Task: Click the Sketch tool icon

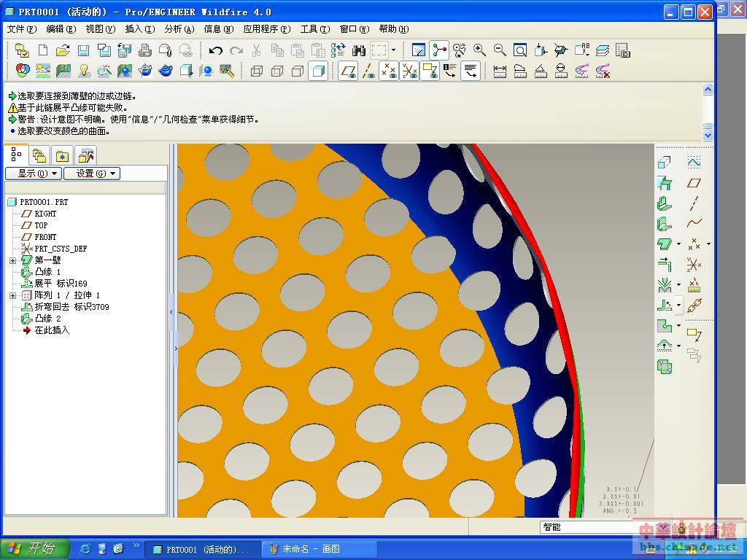Action: point(694,163)
